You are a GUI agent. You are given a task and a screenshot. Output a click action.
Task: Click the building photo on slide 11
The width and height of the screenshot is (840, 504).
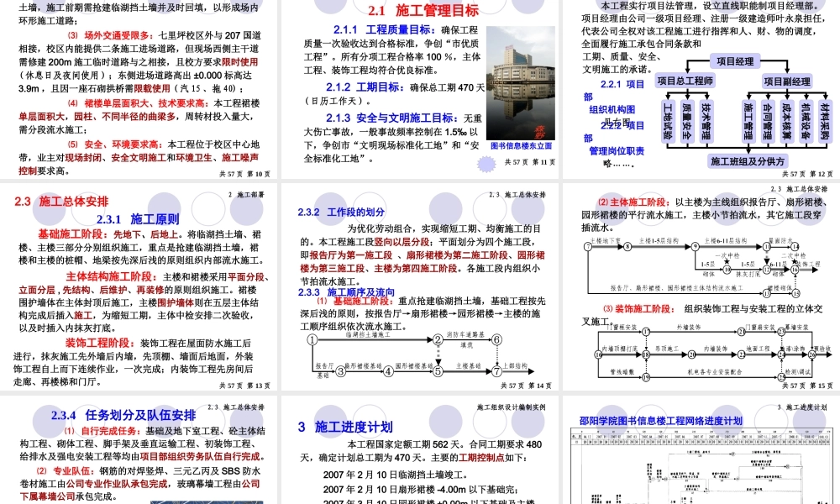point(520,83)
